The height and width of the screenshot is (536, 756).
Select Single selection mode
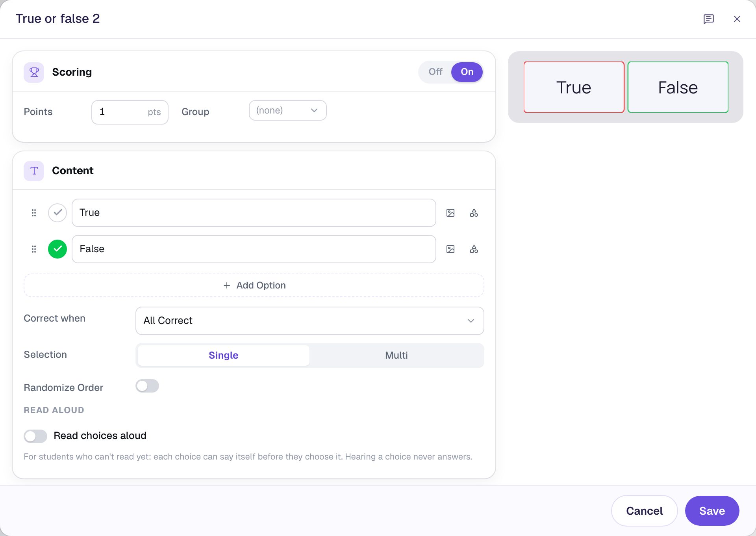223,355
